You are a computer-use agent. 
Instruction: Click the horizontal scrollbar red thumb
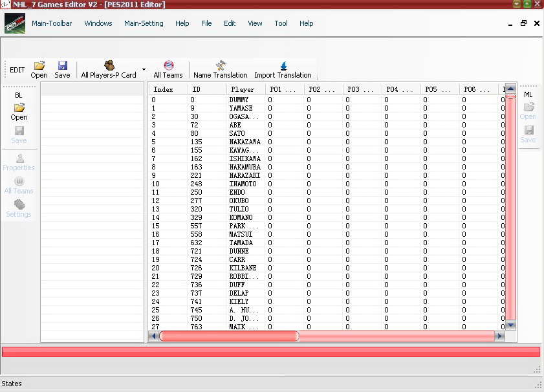pyautogui.click(x=229, y=336)
